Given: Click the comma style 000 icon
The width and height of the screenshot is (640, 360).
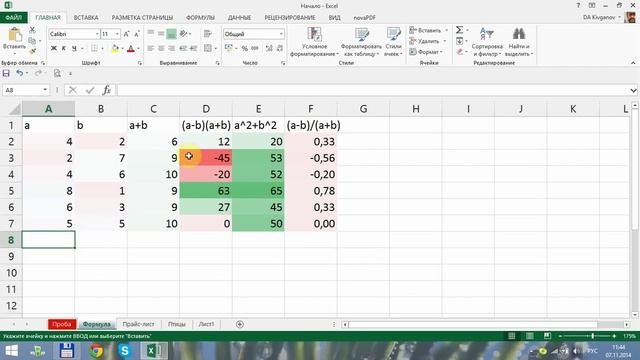Looking at the screenshot, I should pyautogui.click(x=255, y=49).
